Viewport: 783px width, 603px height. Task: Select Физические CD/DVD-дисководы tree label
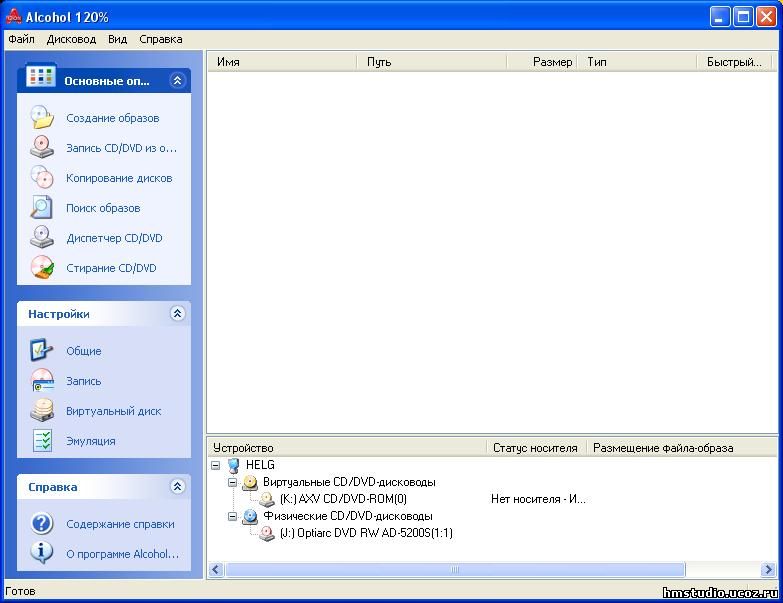pos(348,516)
